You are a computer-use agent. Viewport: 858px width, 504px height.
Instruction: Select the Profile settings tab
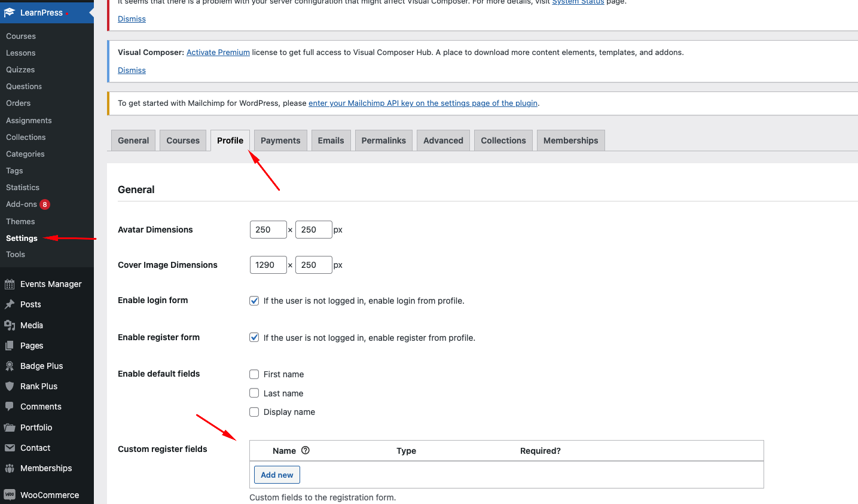coord(230,140)
